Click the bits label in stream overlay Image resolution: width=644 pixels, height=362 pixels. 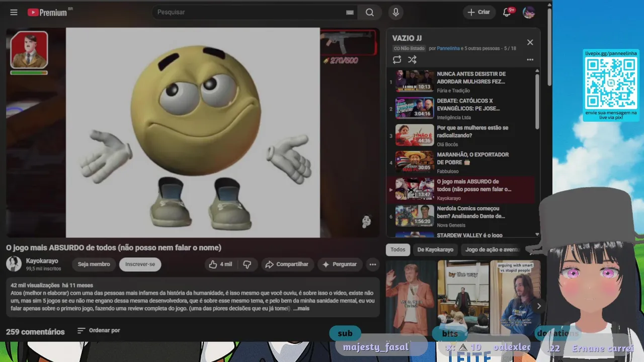click(450, 333)
